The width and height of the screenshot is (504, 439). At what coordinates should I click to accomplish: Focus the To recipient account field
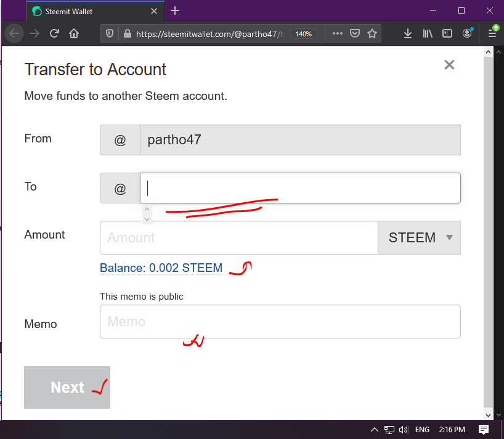[x=300, y=188]
